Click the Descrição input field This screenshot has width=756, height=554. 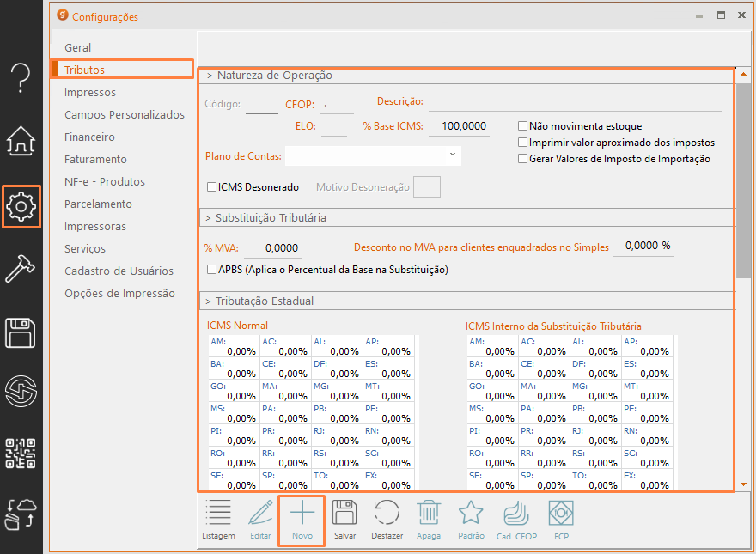point(575,102)
